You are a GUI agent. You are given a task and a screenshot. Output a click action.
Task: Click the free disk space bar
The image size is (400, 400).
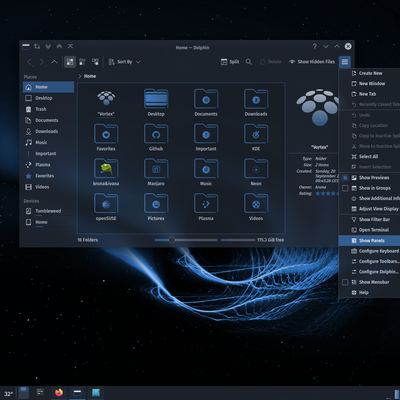(238, 240)
